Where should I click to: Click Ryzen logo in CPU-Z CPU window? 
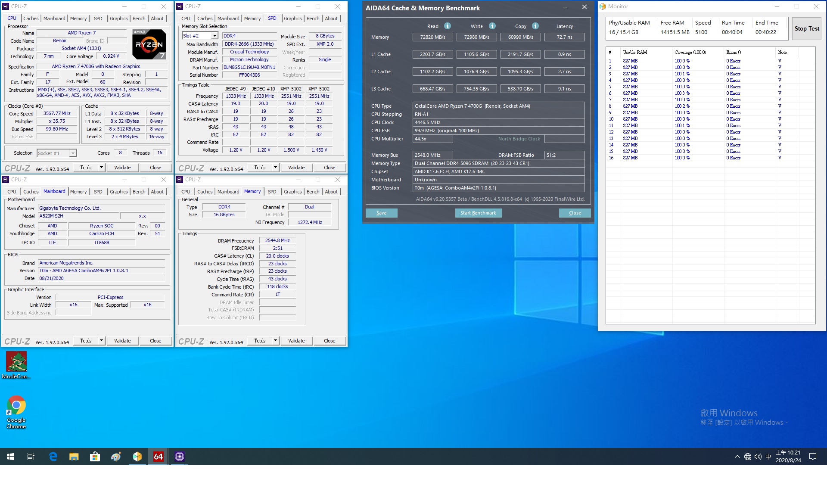[x=149, y=44]
